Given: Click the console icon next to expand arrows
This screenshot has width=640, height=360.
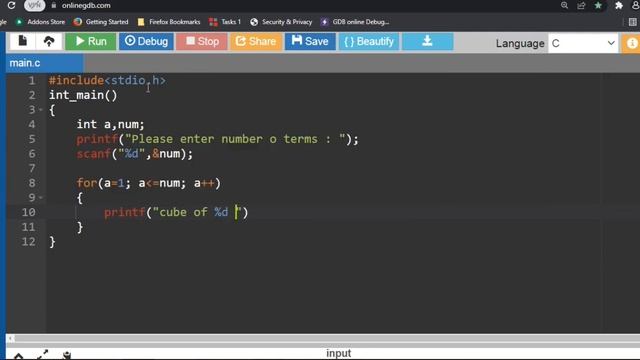Looking at the screenshot, I should pyautogui.click(x=67, y=355).
